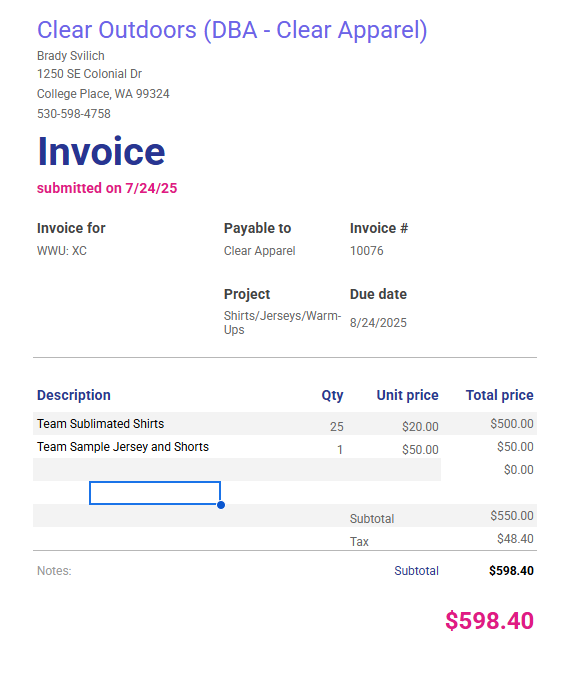Click the Invoice heading text
The width and height of the screenshot is (579, 680).
[101, 151]
